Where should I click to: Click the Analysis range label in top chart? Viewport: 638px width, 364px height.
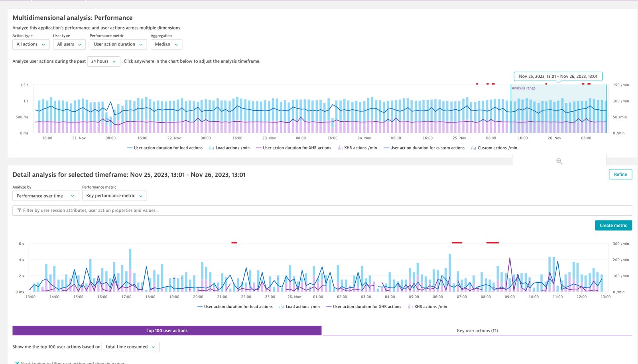(x=524, y=89)
